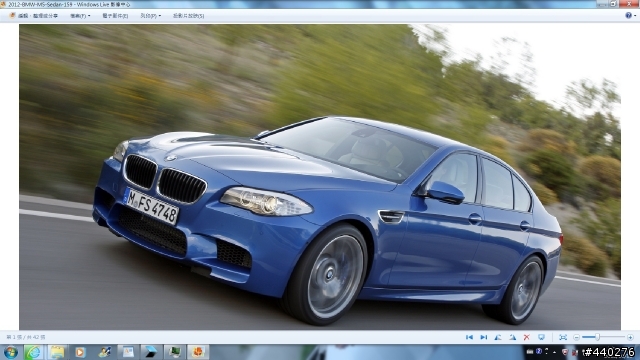Show hidden tray icons arrow
This screenshot has width=640, height=360.
tap(554, 352)
